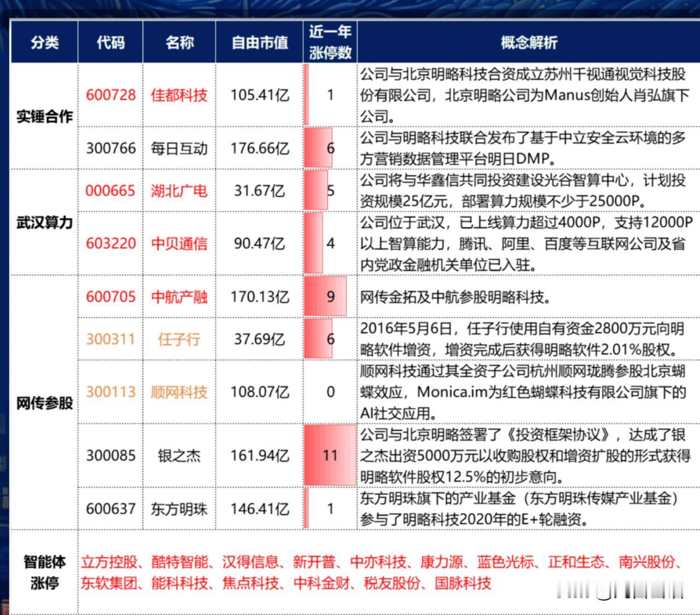Viewport: 700px width, 615px height.
Task: Click 每日互动's 明日DMP description
Action: [523, 148]
